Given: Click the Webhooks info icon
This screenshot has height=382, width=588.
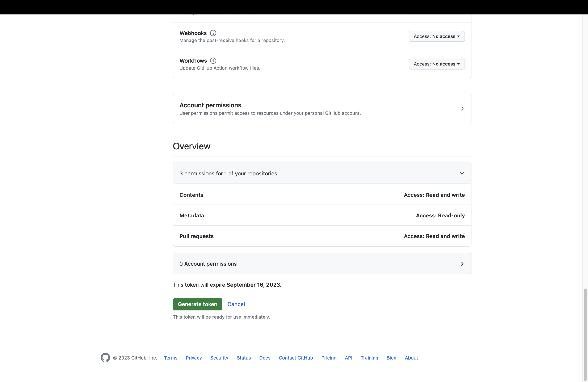Looking at the screenshot, I should click(213, 33).
